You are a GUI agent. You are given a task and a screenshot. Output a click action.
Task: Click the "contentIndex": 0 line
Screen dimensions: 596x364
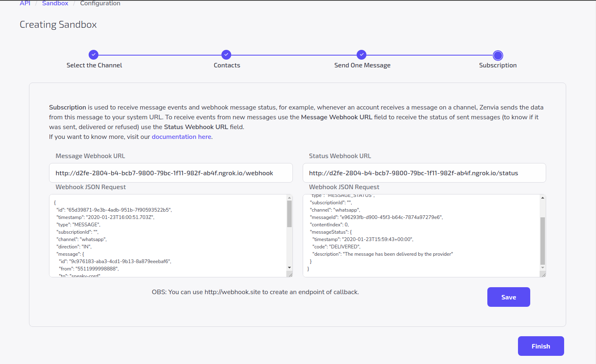(329, 225)
